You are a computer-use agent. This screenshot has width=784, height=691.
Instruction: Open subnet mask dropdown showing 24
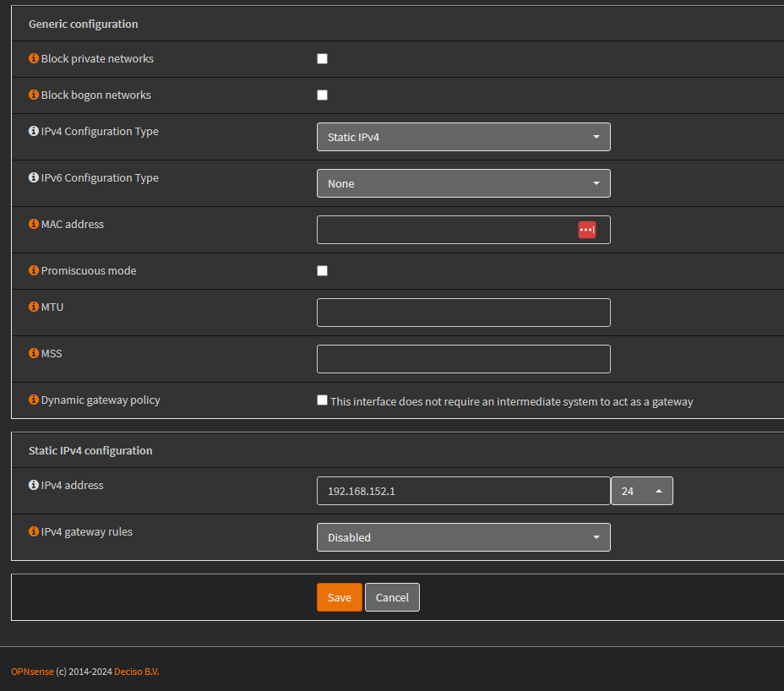pyautogui.click(x=642, y=491)
